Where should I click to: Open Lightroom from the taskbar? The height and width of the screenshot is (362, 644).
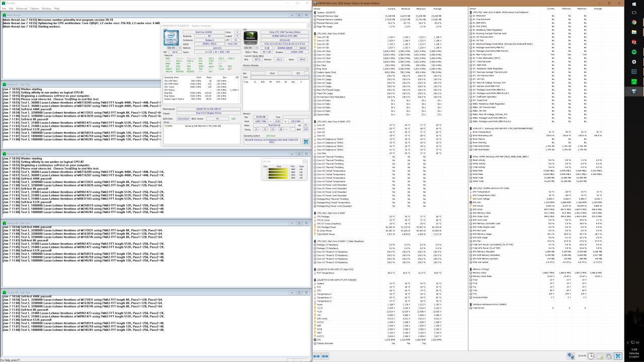(634, 71)
